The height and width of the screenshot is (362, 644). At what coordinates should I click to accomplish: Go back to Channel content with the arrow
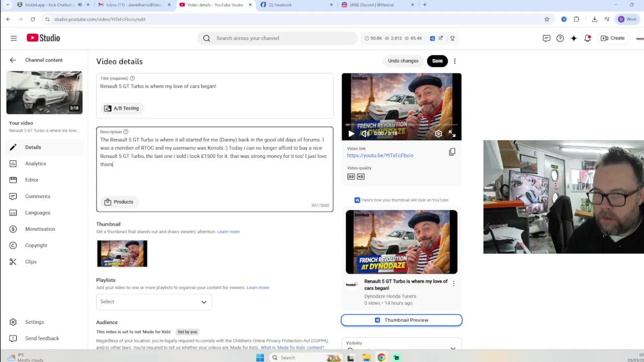13,60
